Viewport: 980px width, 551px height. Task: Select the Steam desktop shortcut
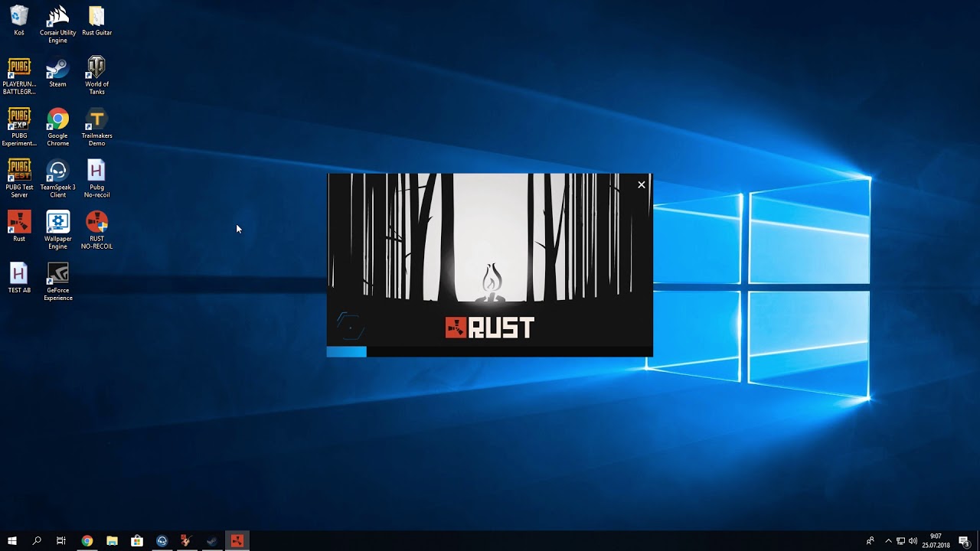point(57,73)
